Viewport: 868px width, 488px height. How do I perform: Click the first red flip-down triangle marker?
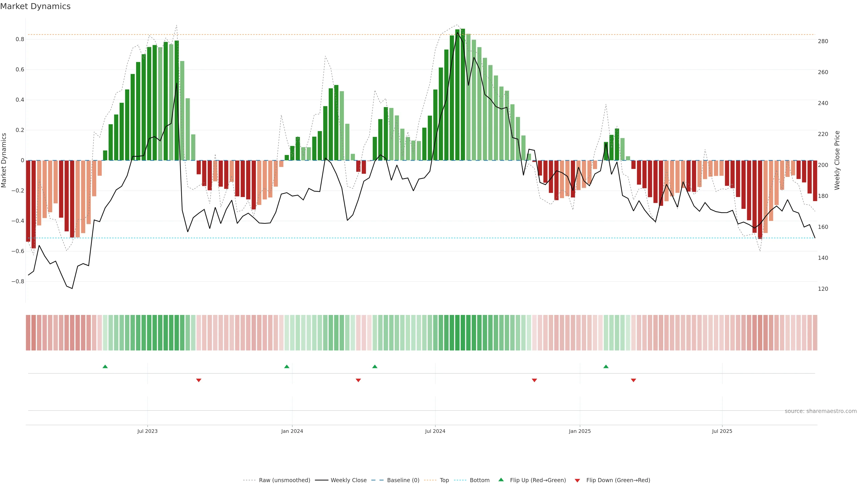[x=199, y=380]
